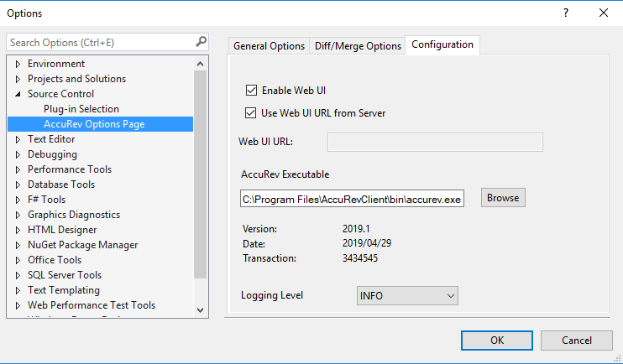Open the Diff/Merge Options tab
Screen dimensions: 623x364
[x=358, y=46]
